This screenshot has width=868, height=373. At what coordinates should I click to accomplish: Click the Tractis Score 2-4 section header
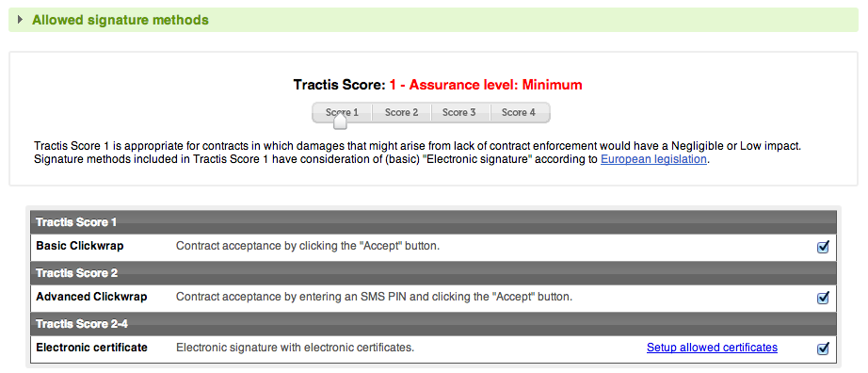point(433,324)
